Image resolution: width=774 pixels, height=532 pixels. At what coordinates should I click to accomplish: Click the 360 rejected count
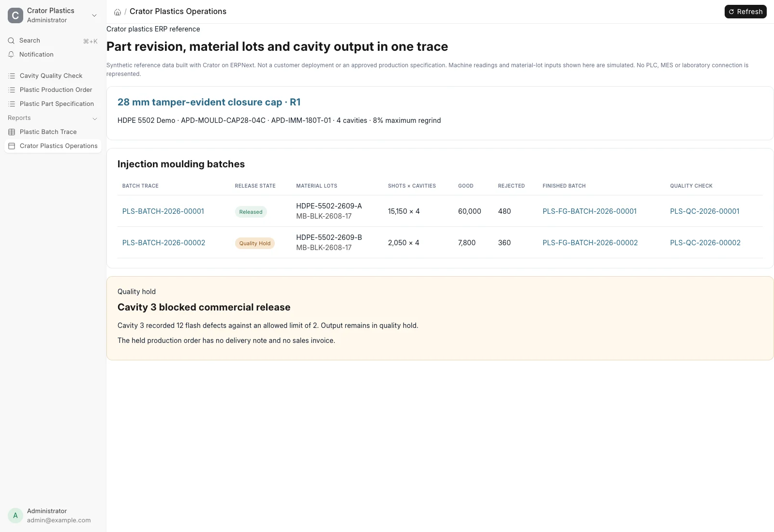click(505, 243)
